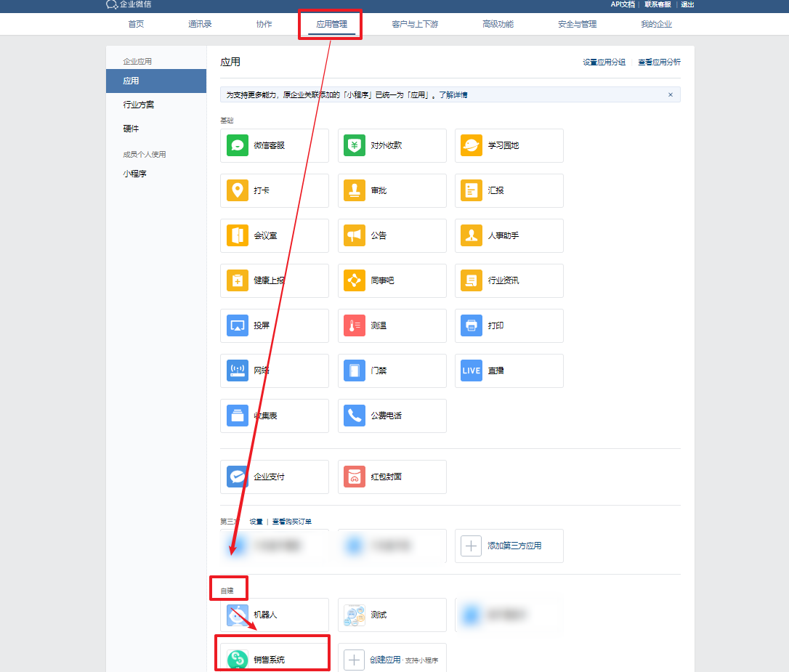
Task: Open the 公费电话 phone app icon
Action: 355,416
